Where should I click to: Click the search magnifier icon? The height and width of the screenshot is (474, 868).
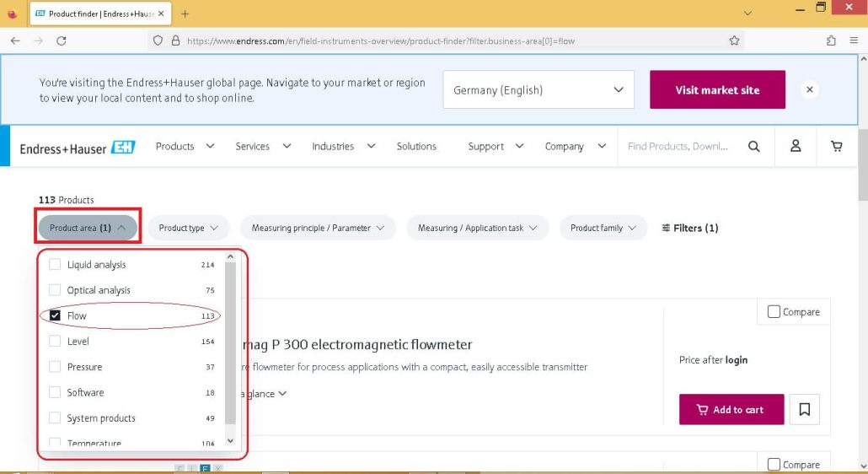753,146
